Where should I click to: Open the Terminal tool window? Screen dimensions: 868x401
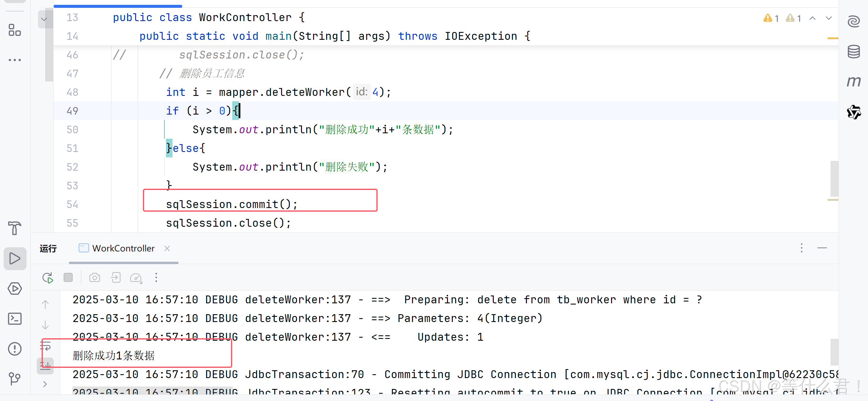coord(14,318)
